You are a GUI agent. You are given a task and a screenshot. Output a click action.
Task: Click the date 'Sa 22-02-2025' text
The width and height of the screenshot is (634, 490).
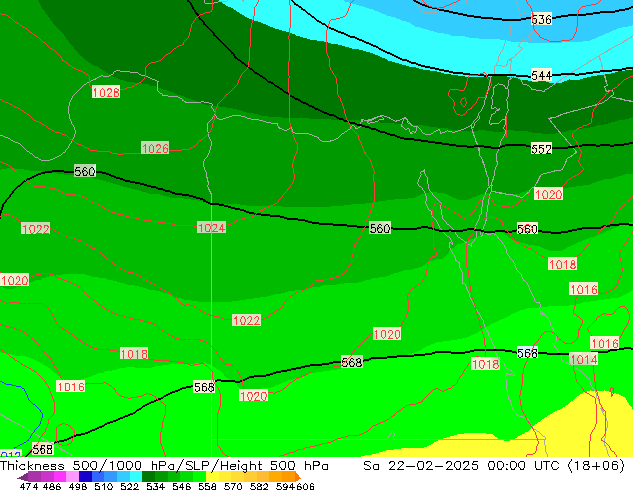click(x=421, y=466)
